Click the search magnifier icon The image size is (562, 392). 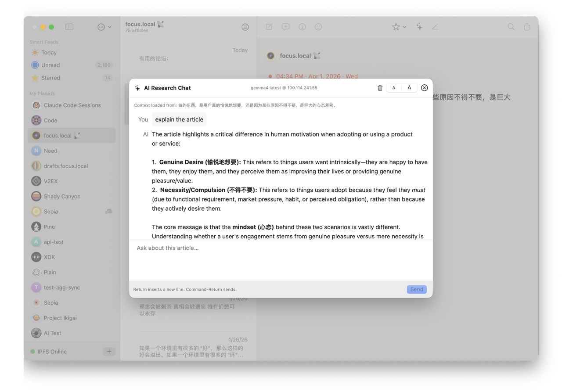pyautogui.click(x=511, y=27)
